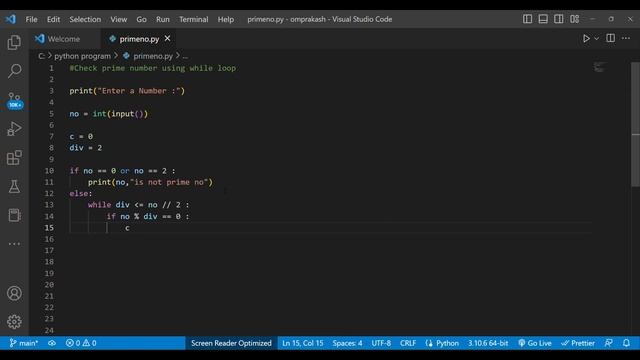
Task: Click the code minimap
Action: pos(599,67)
